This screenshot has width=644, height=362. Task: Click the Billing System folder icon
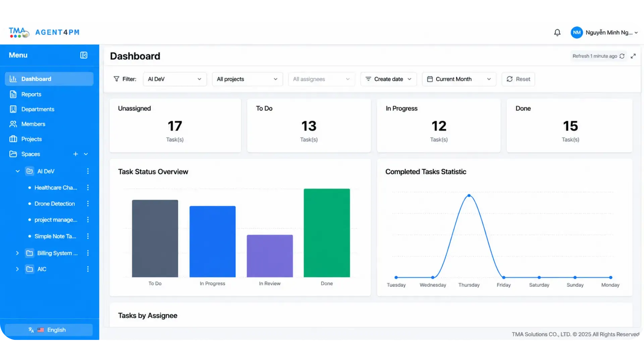click(30, 253)
